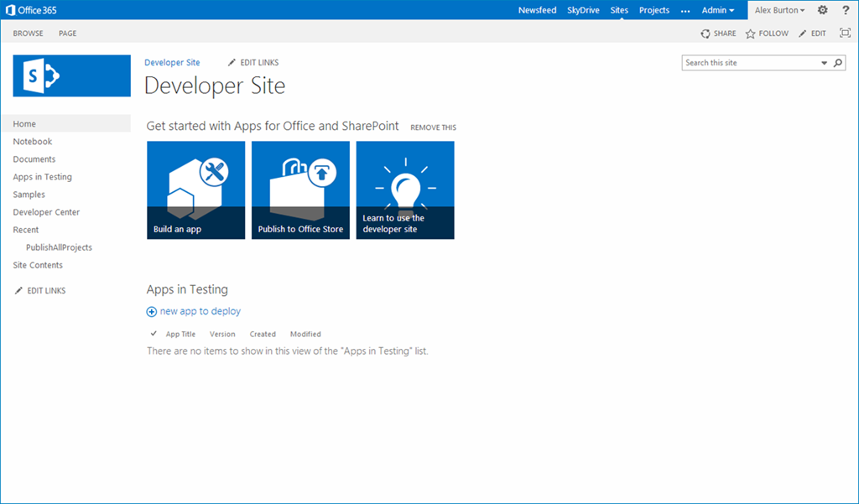The height and width of the screenshot is (504, 859).
Task: Click the Follow star icon
Action: (x=750, y=34)
